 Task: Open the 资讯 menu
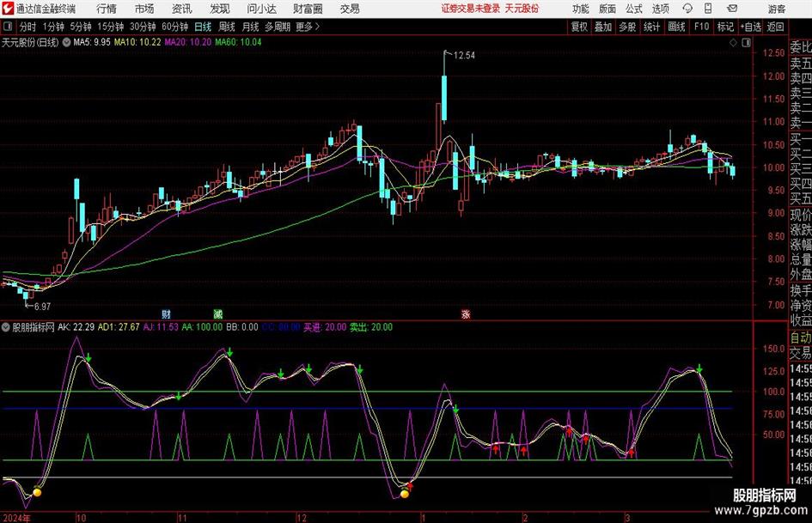182,9
